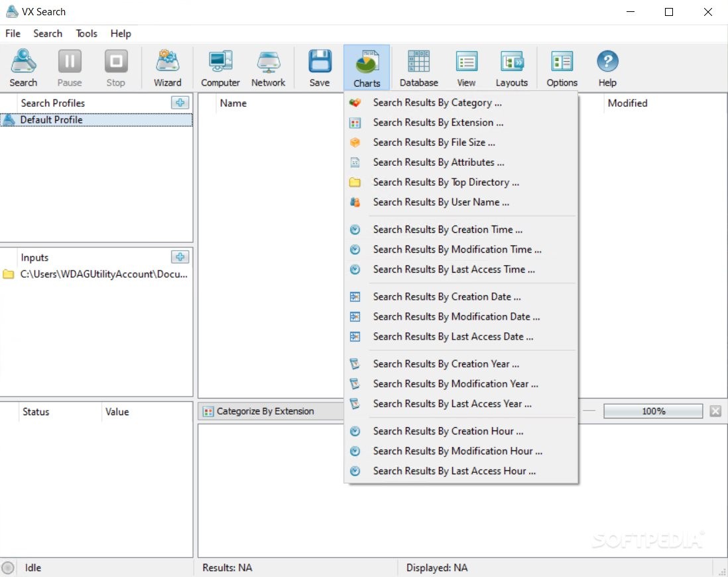Choose Search Results By Category chart
This screenshot has height=577, width=728.
point(461,103)
